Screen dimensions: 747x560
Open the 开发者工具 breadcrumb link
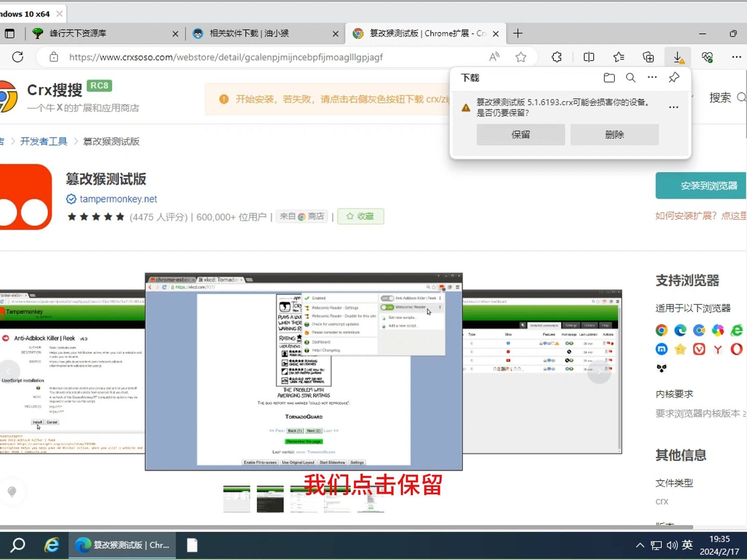(44, 142)
